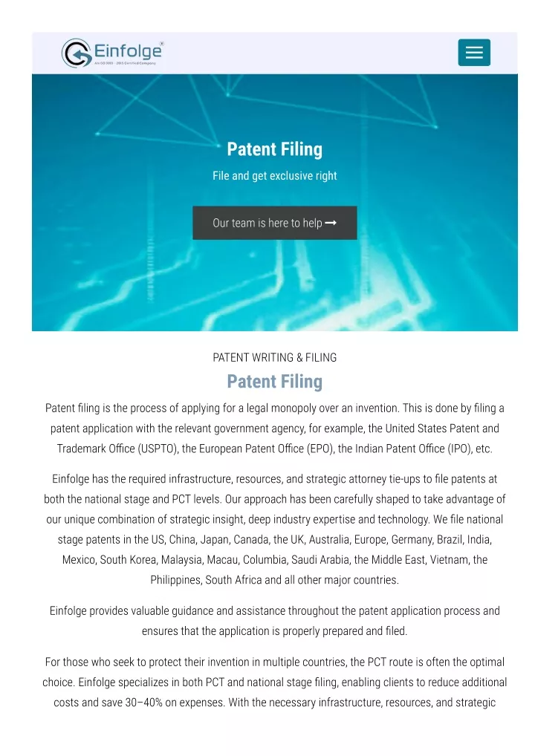The width and height of the screenshot is (535, 756).
Task: Click 'File and get exclusive right' subtitle
Action: tap(274, 176)
